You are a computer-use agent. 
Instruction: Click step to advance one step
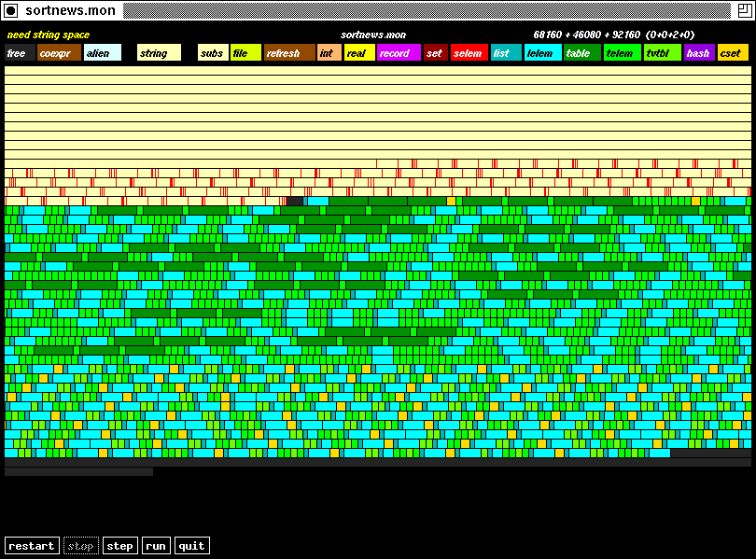(119, 546)
